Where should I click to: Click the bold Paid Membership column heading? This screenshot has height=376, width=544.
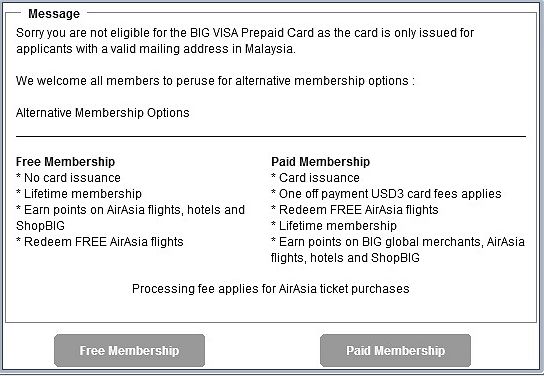click(321, 162)
